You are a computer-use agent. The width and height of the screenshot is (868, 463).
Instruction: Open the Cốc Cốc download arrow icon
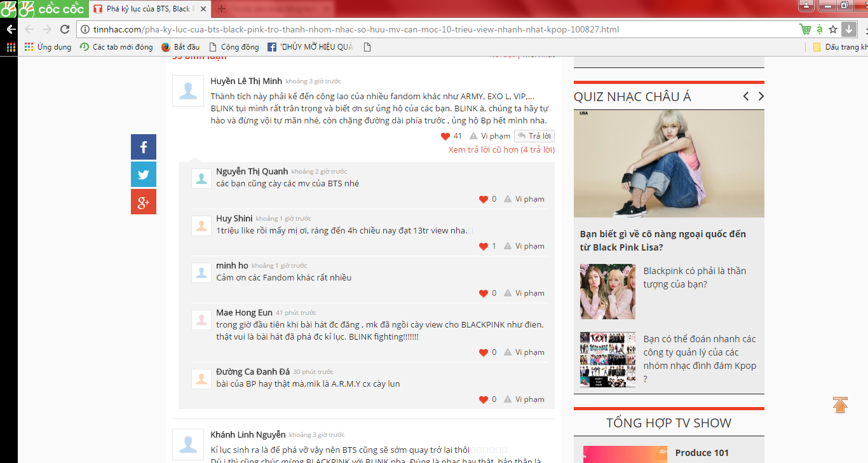click(848, 29)
